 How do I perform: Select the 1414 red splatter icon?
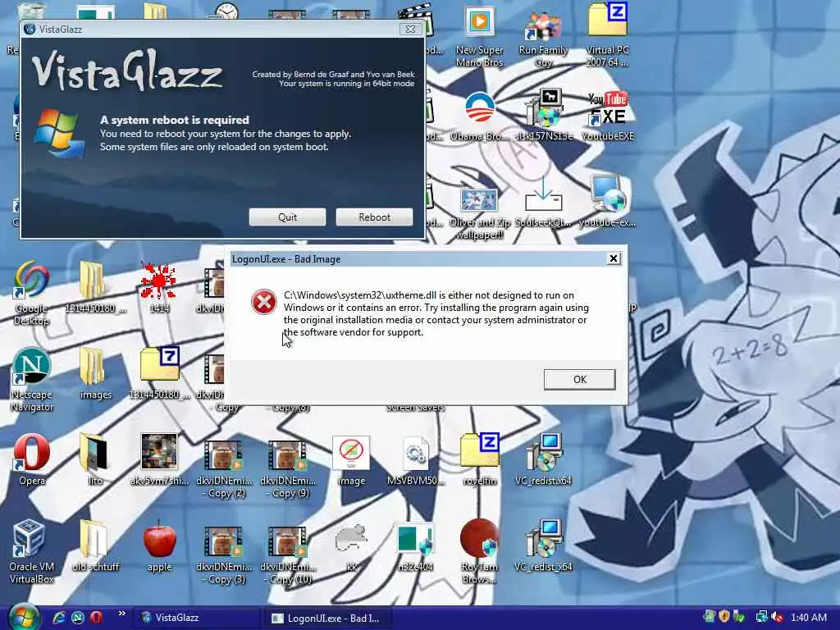159,287
